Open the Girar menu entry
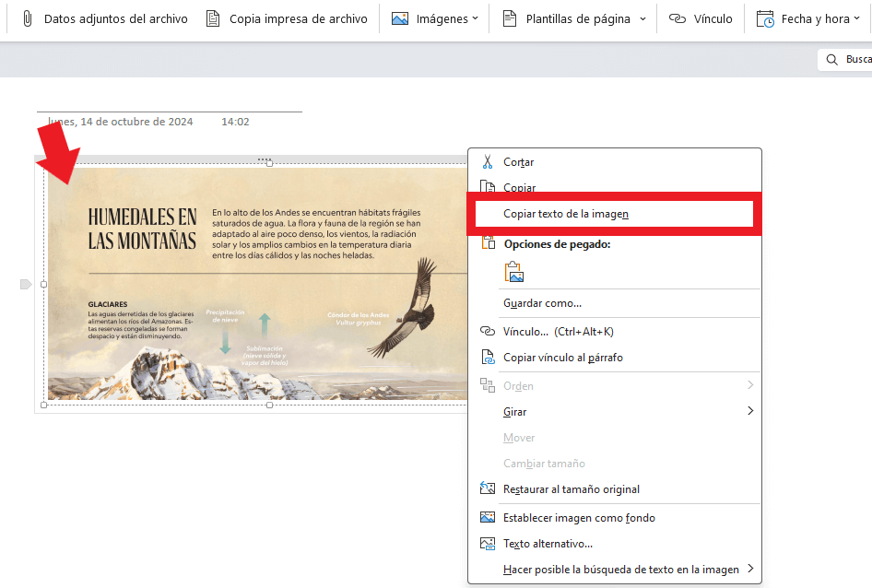Image resolution: width=872 pixels, height=588 pixels. (615, 412)
